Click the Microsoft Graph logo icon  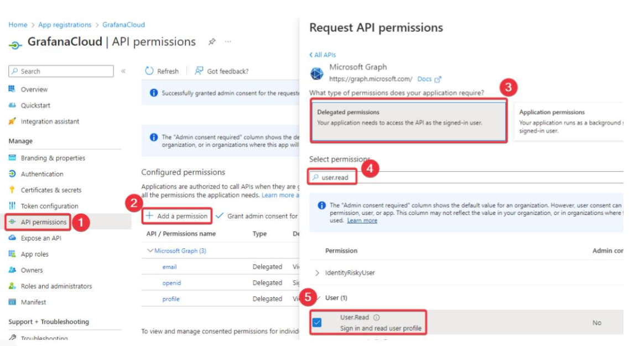click(x=316, y=74)
